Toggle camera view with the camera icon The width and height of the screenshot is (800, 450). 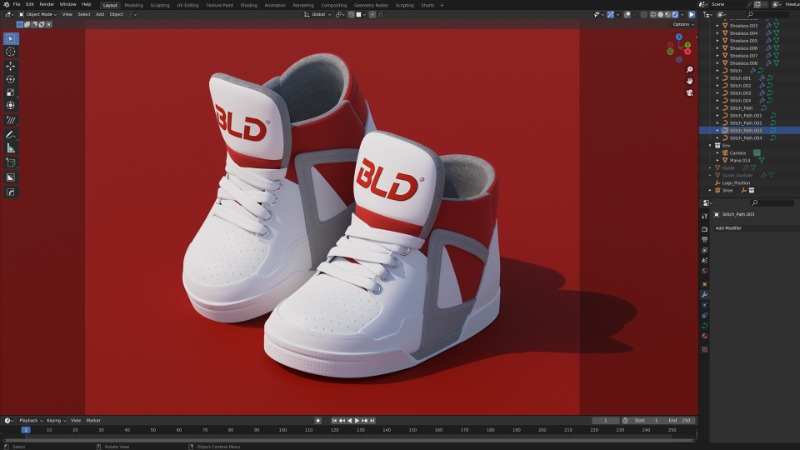tap(690, 92)
